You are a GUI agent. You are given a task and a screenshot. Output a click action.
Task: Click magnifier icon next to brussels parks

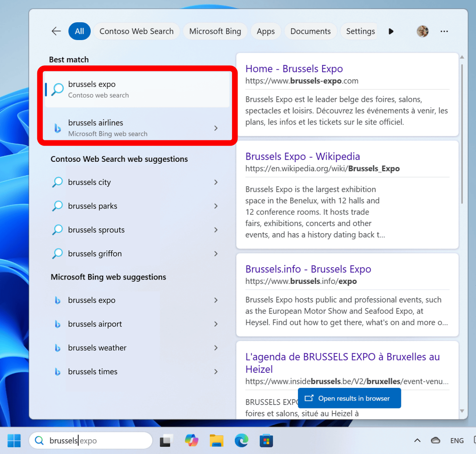click(x=58, y=206)
